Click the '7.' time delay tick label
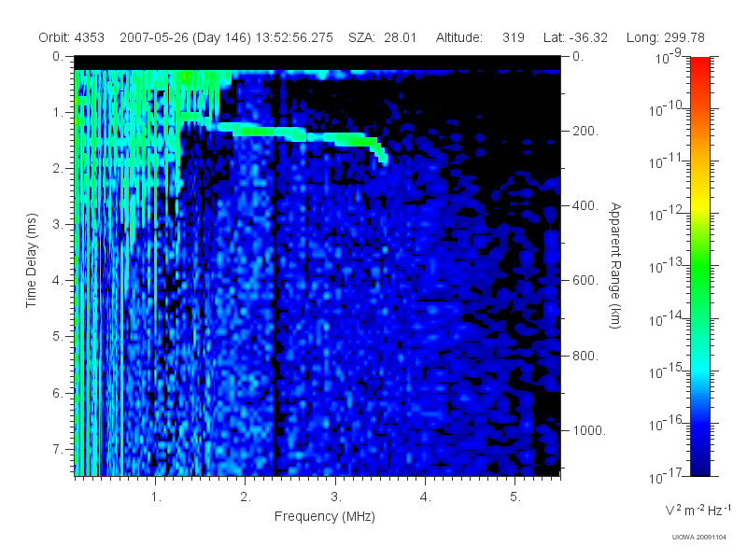The height and width of the screenshot is (560, 747). [58, 449]
